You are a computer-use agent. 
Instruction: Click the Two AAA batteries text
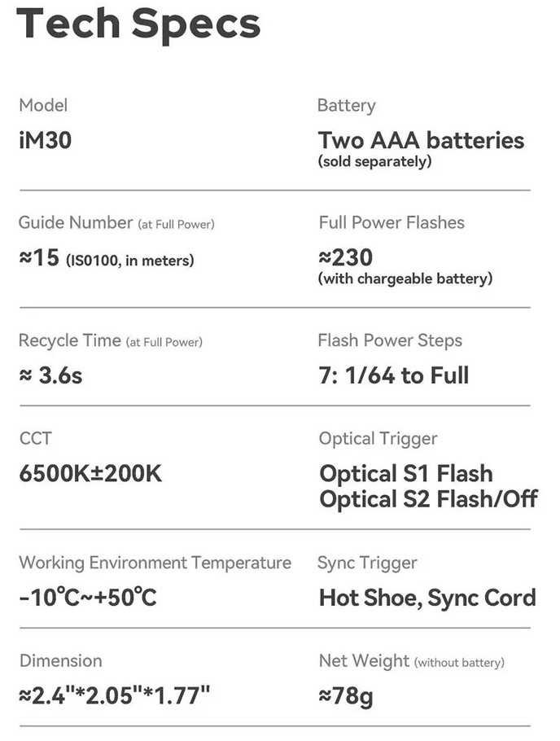(421, 140)
